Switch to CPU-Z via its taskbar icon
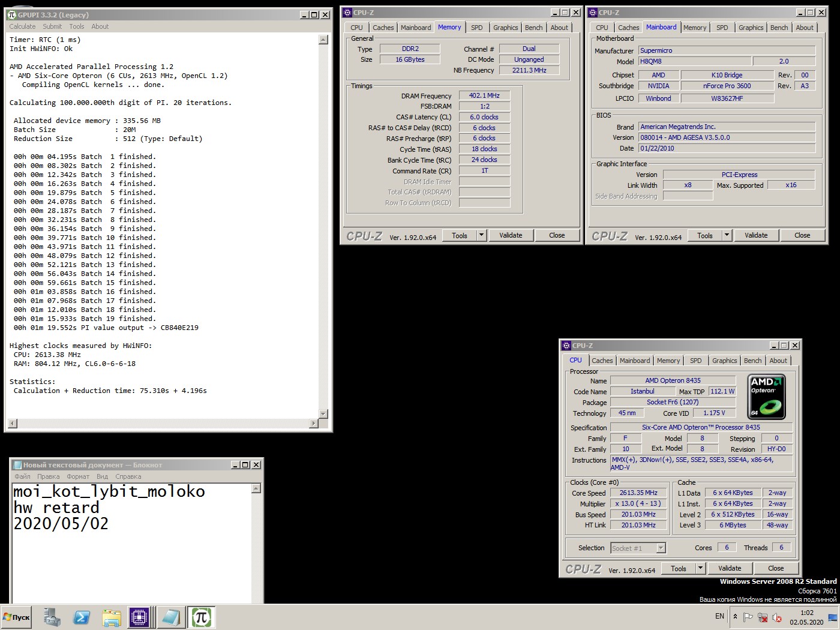This screenshot has height=630, width=840. click(x=139, y=617)
